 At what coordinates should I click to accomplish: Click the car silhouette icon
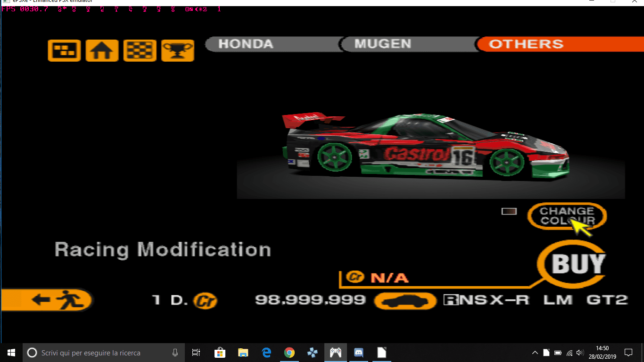[405, 301]
